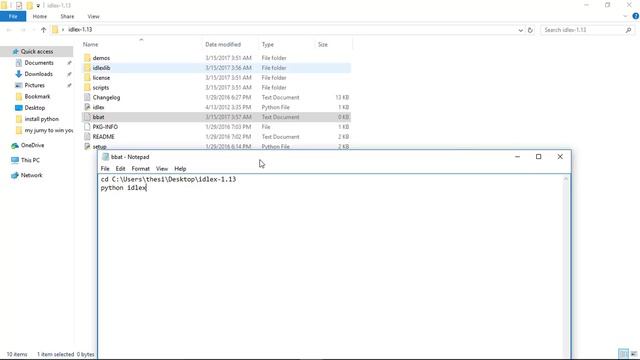
Task: Open Notepad Edit menu
Action: click(x=120, y=169)
